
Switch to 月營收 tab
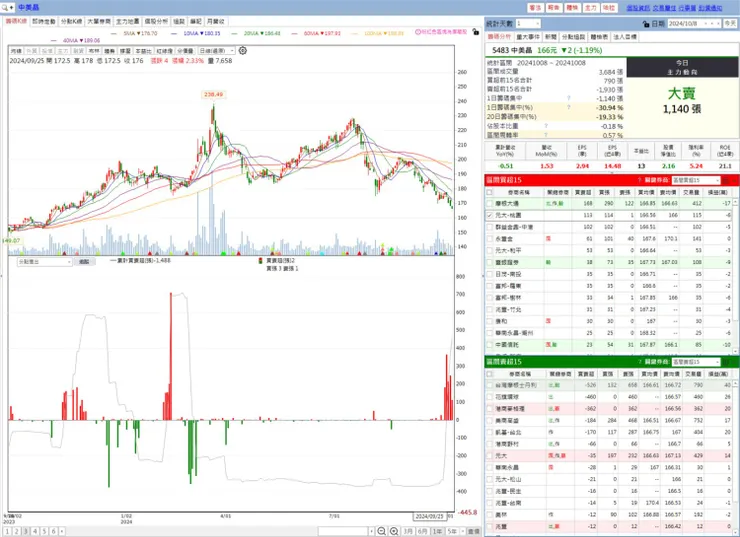[x=216, y=21]
